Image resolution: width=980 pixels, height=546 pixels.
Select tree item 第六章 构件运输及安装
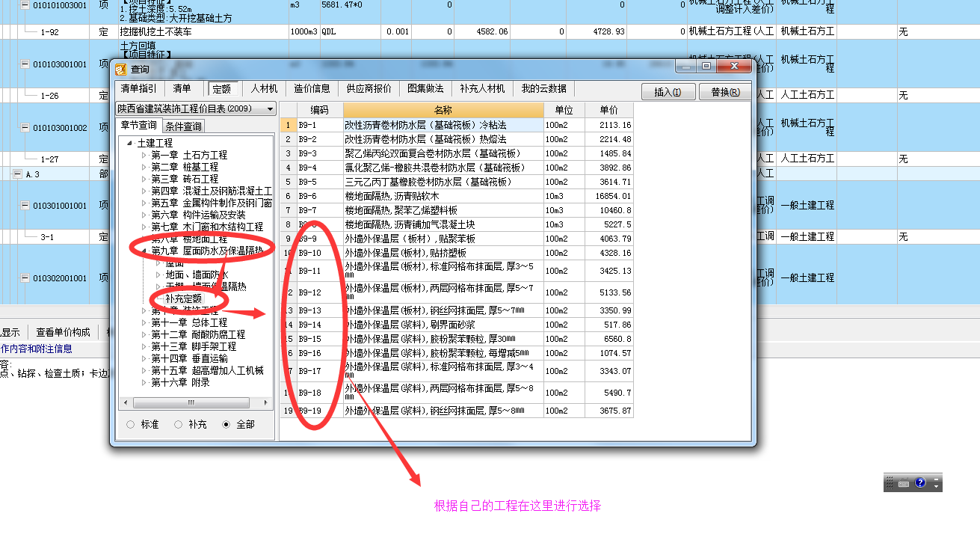[x=198, y=215]
